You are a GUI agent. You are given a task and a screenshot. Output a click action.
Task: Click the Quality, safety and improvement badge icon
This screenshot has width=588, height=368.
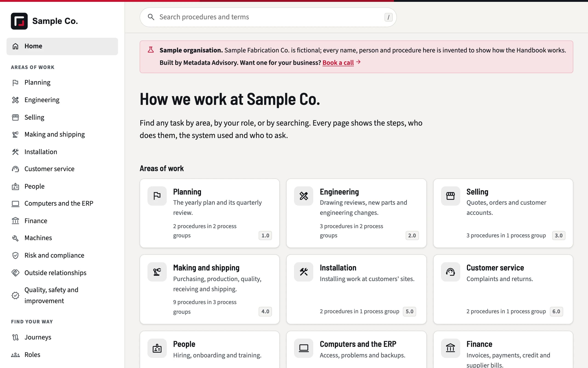(15, 296)
